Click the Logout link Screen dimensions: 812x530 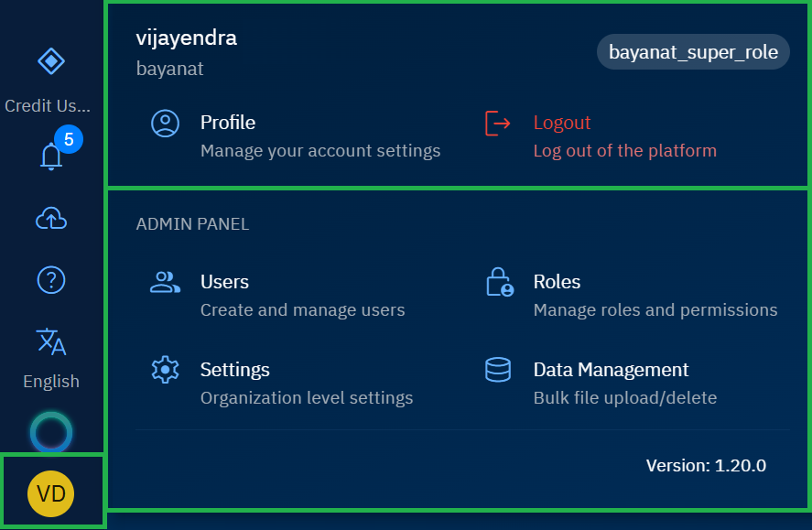[x=561, y=122]
